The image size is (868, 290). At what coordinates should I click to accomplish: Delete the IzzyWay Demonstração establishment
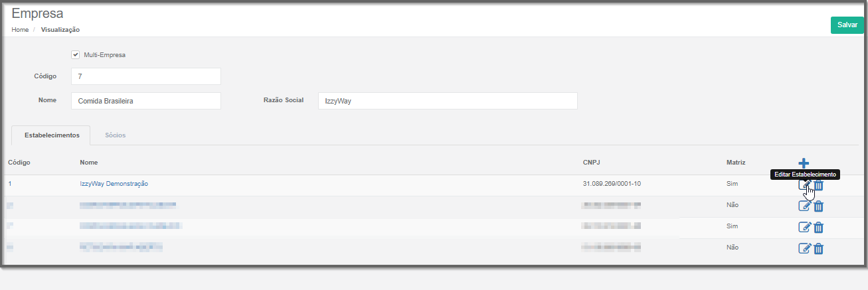click(x=819, y=186)
